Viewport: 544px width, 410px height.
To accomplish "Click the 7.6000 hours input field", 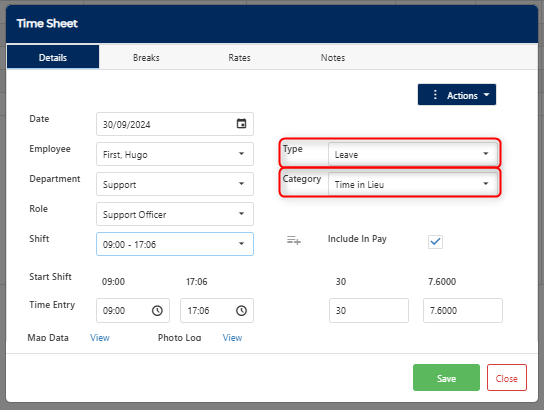I will pyautogui.click(x=462, y=310).
